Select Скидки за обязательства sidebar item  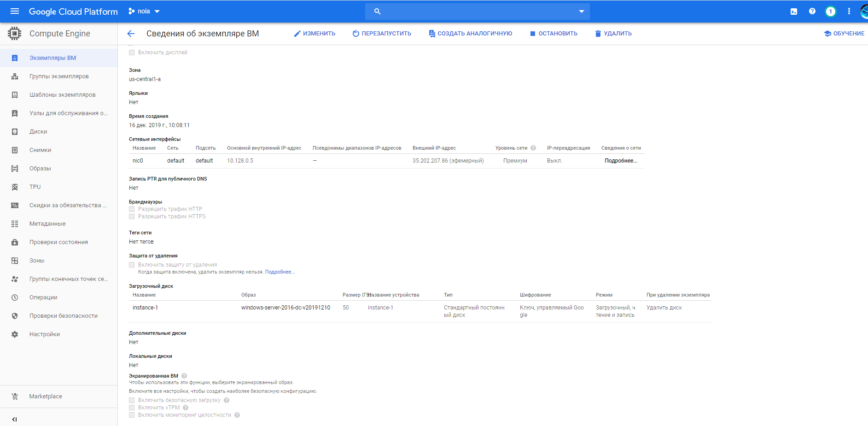coord(59,205)
